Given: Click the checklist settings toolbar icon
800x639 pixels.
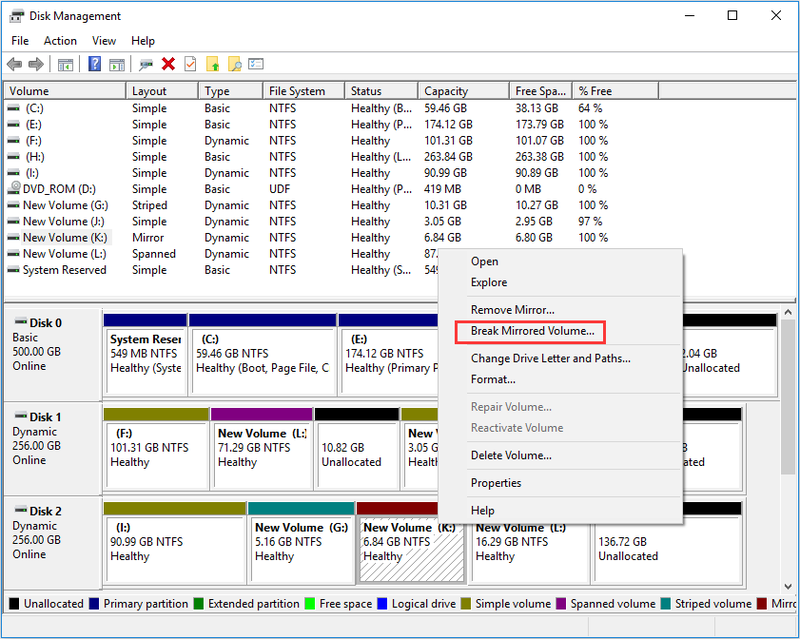Looking at the screenshot, I should [x=256, y=64].
